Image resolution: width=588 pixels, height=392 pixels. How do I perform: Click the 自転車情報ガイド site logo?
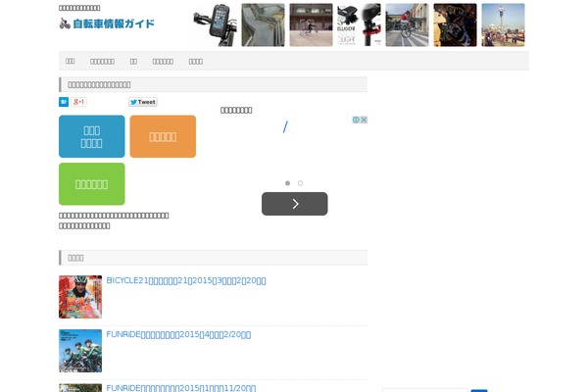click(107, 24)
